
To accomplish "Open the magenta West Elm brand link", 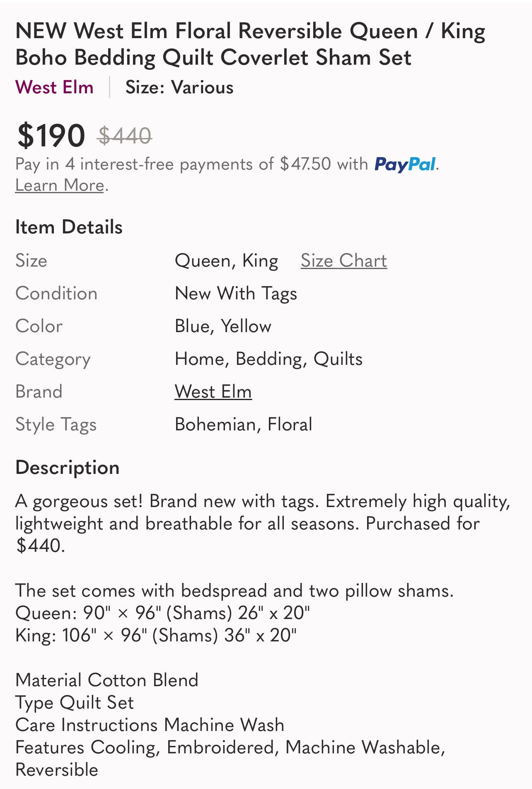I will coord(54,87).
